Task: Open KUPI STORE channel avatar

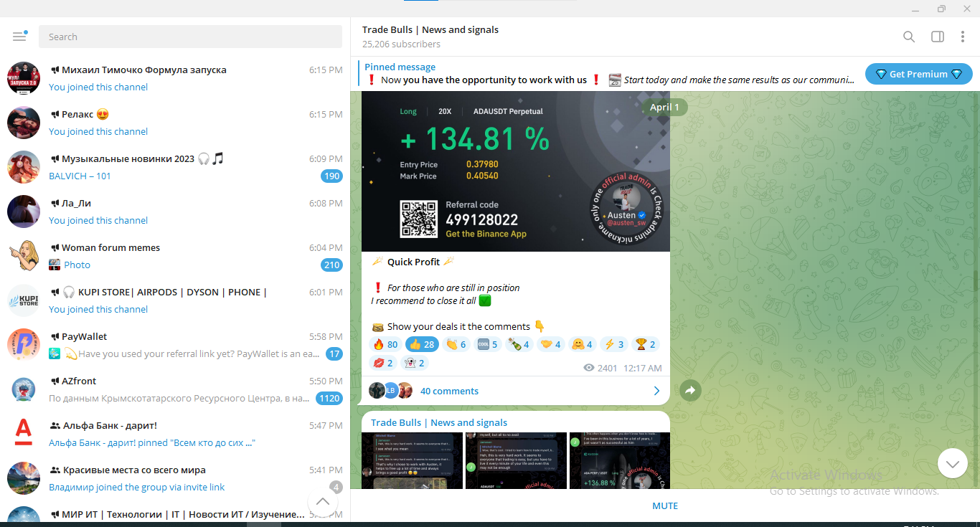Action: point(24,300)
